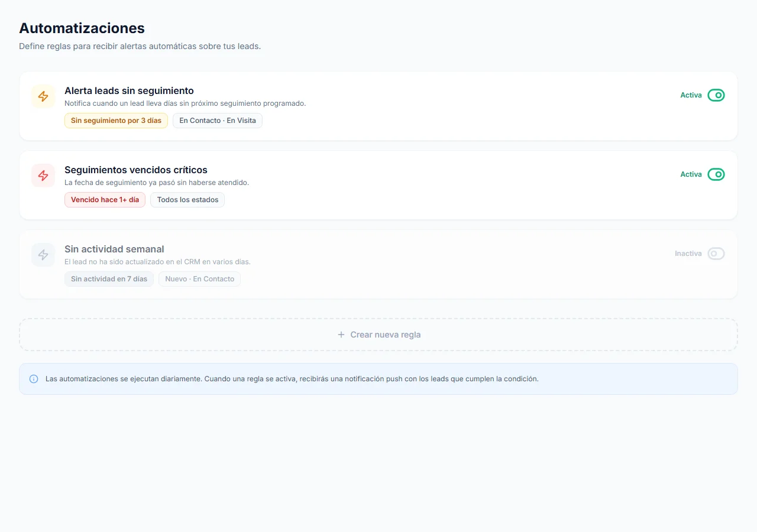
Task: Turn off Seguimientos vencidos críticos switch
Action: coord(716,174)
